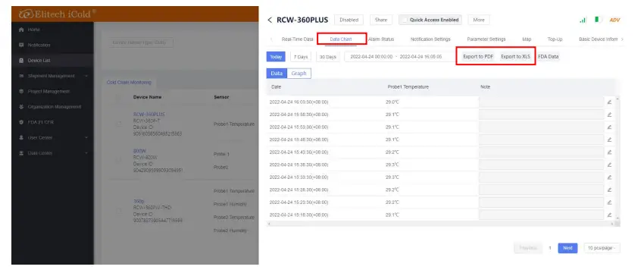Click the Export to PDF button
The height and width of the screenshot is (276, 644).
pos(478,57)
